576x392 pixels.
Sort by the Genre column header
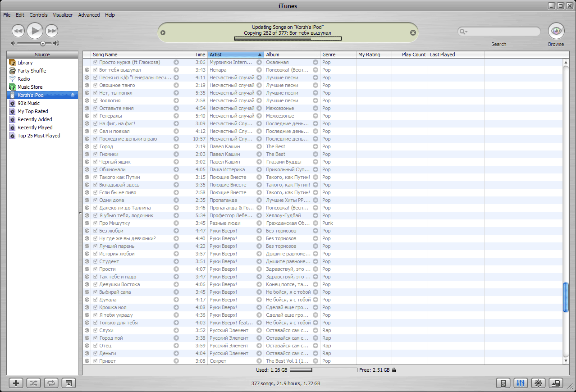pyautogui.click(x=338, y=55)
